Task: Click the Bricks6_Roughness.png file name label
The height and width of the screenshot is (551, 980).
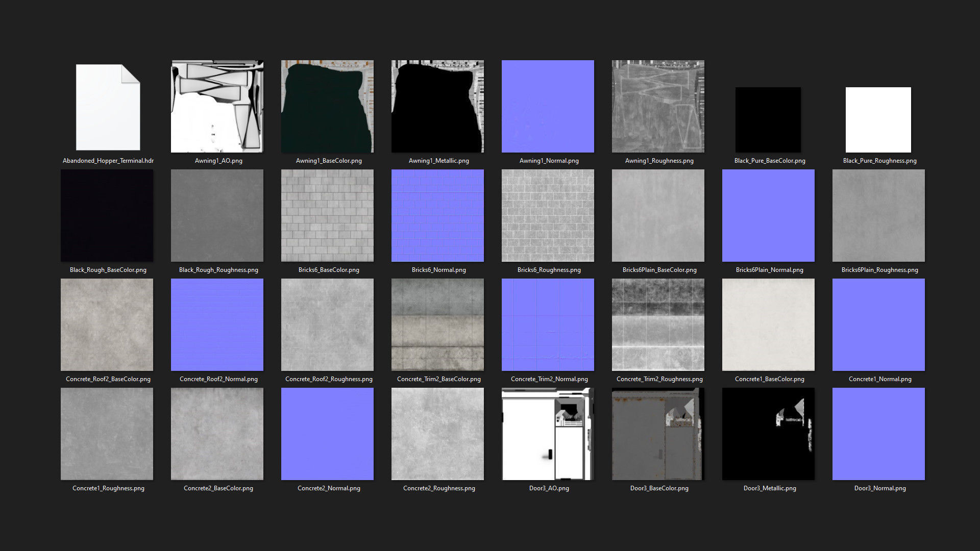Action: pyautogui.click(x=549, y=270)
